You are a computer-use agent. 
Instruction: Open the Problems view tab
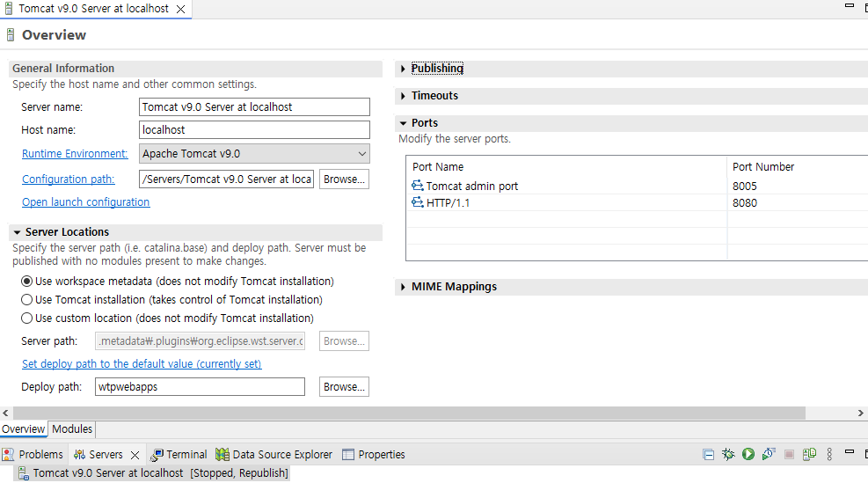point(33,455)
